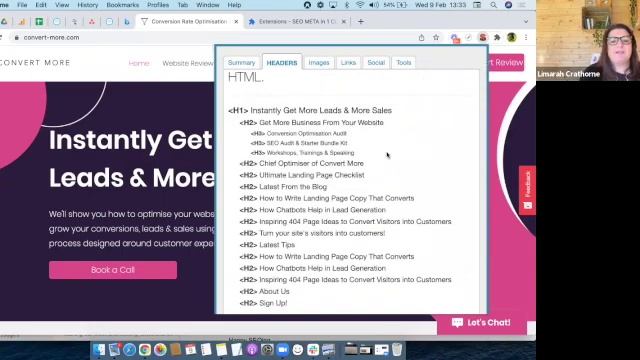Open the pinned tab with red dots
This screenshot has width=640, height=360.
pos(92,22)
